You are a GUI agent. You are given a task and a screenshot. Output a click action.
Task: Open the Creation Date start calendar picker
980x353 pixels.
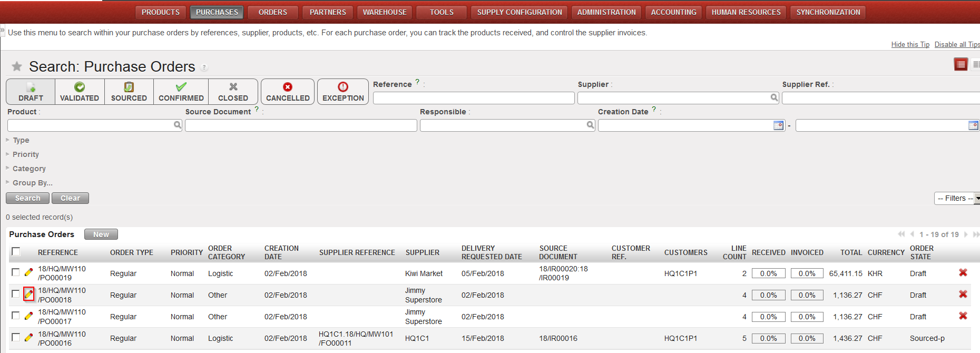(778, 125)
